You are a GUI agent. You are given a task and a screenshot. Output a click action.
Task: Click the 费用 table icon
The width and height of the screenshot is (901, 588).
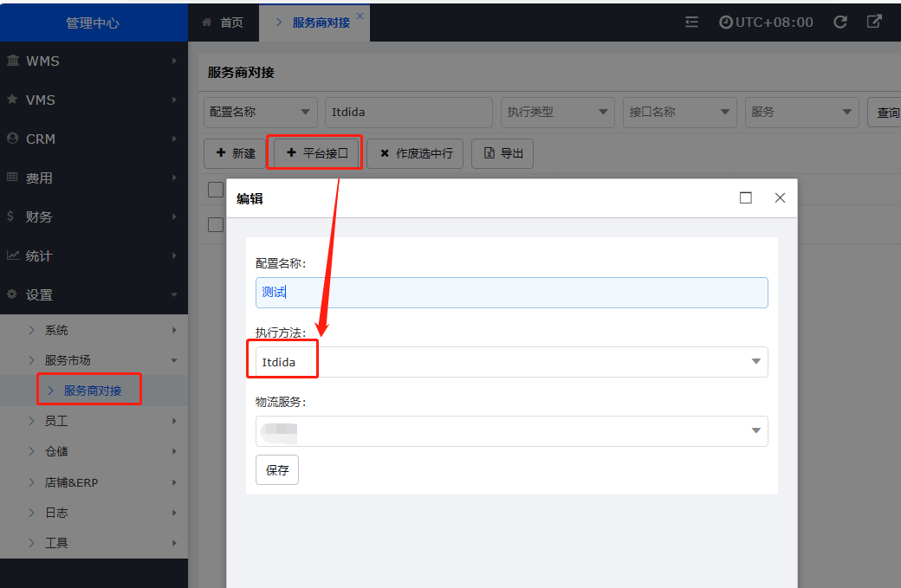click(x=12, y=177)
